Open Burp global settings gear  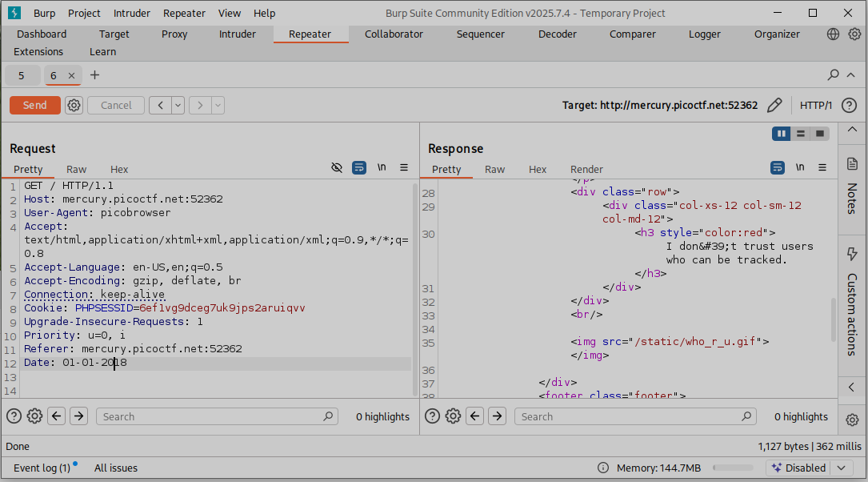[x=854, y=34]
